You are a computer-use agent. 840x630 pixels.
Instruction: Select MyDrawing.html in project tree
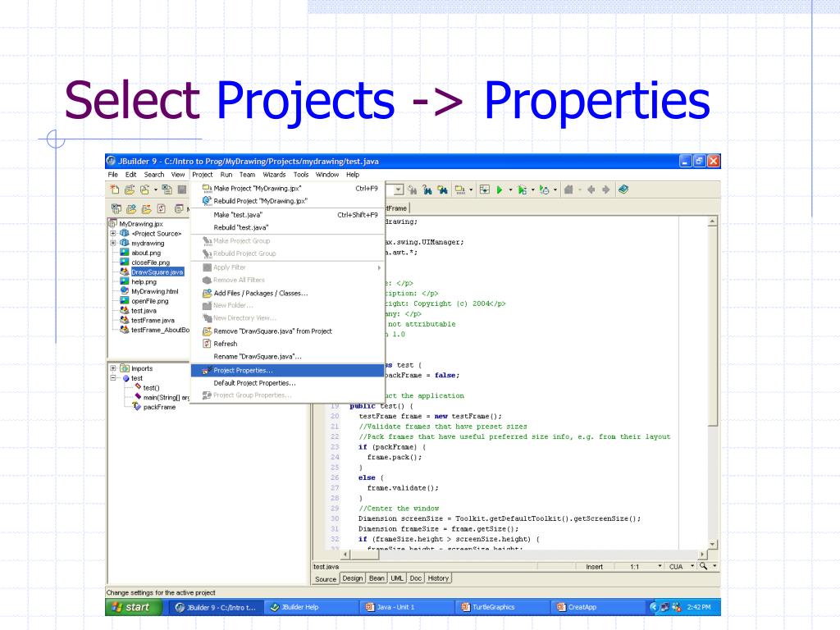click(x=155, y=291)
